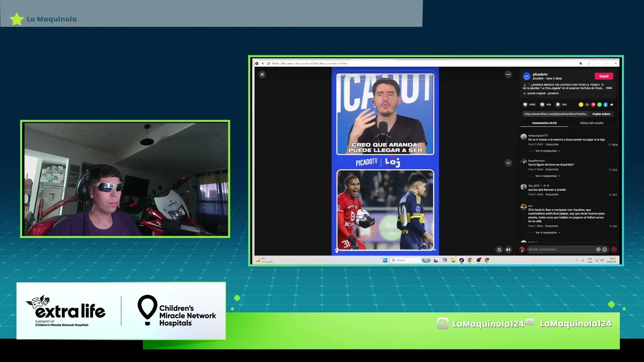This screenshot has width=644, height=362.
Task: Click 'sonido original - picadotv' sound link
Action: [543, 93]
